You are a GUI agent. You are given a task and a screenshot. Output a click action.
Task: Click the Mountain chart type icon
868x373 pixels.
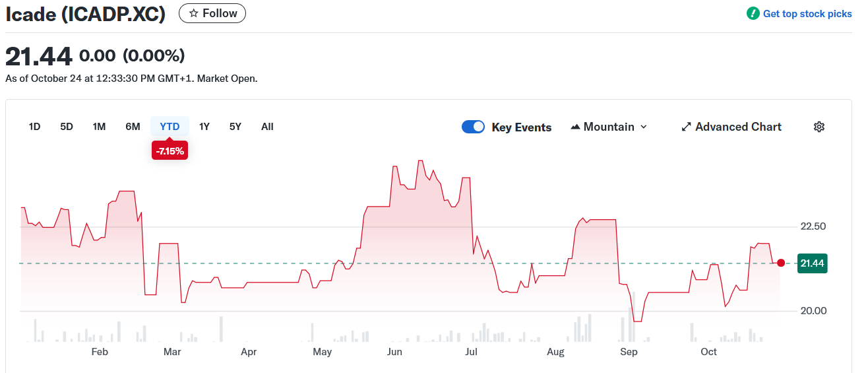coord(575,127)
